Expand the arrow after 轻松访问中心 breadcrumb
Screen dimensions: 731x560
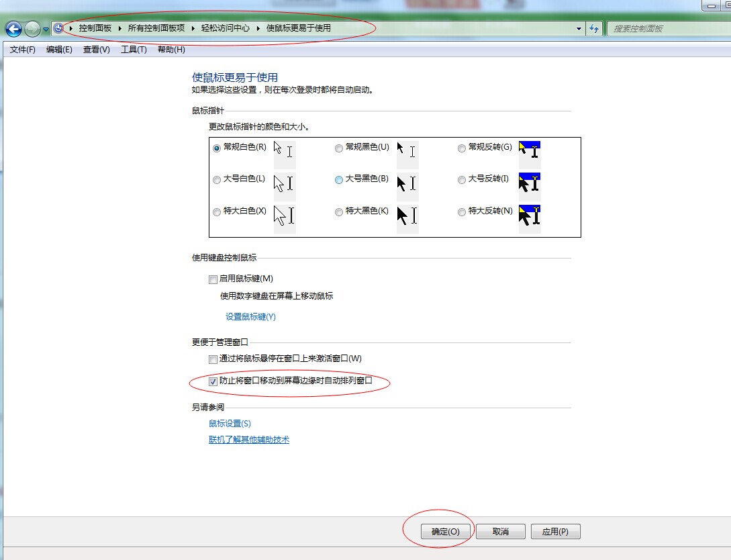[258, 28]
